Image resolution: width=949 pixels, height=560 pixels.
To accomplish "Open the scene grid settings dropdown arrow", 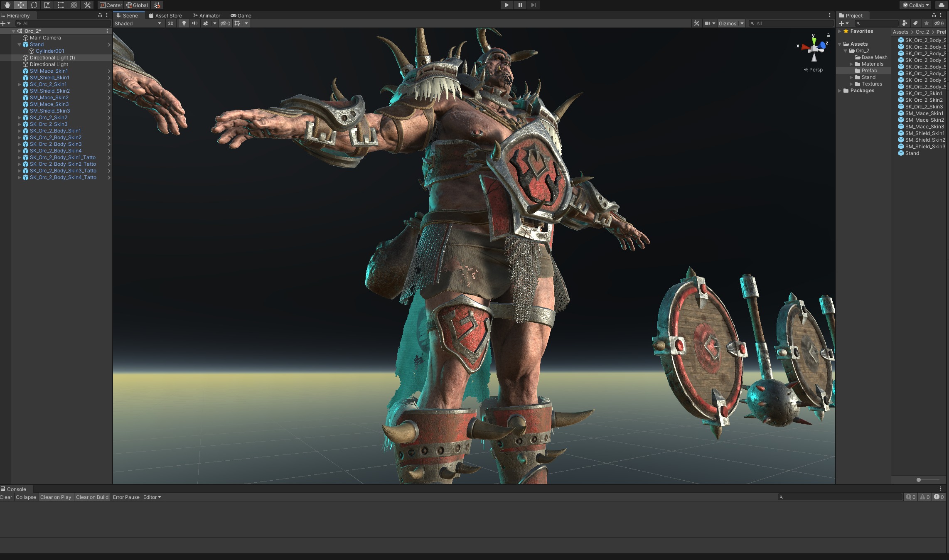I will point(246,23).
